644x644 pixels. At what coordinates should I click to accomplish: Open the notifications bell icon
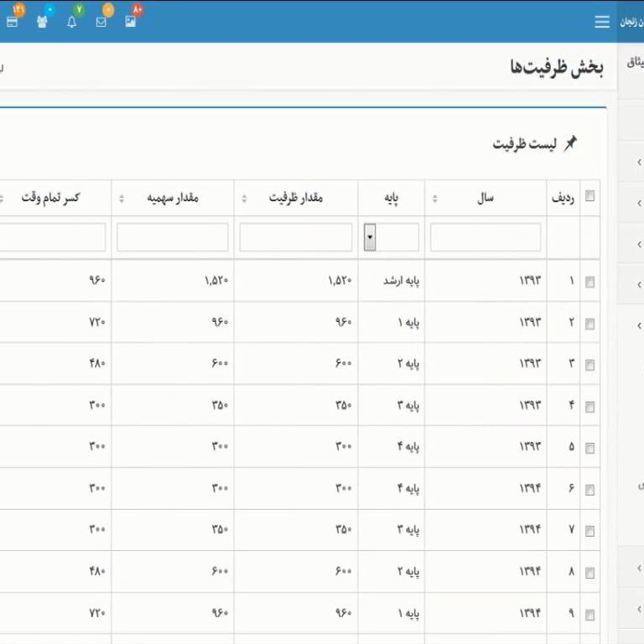(x=71, y=22)
